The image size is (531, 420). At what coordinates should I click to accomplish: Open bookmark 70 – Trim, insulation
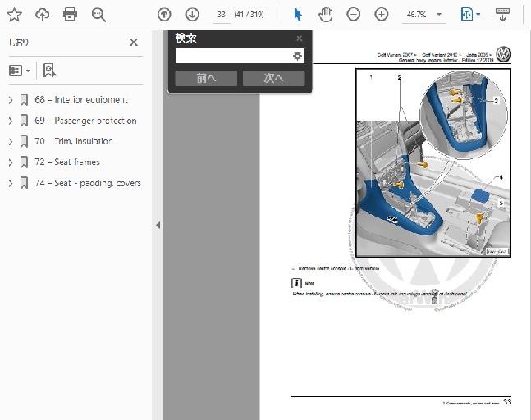click(74, 141)
